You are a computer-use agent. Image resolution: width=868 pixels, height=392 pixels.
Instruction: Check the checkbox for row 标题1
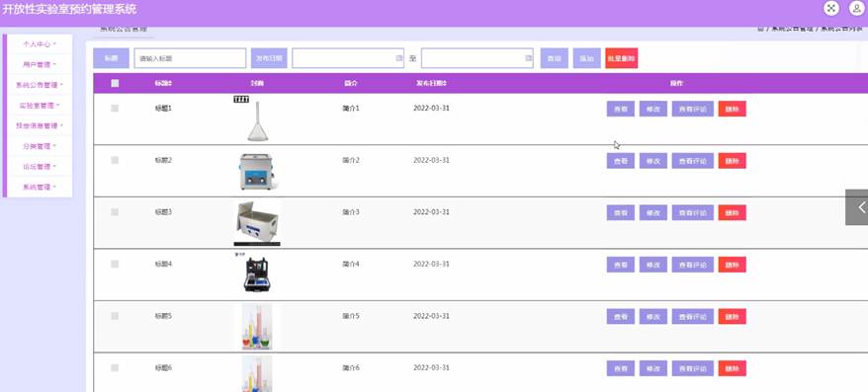pos(115,109)
